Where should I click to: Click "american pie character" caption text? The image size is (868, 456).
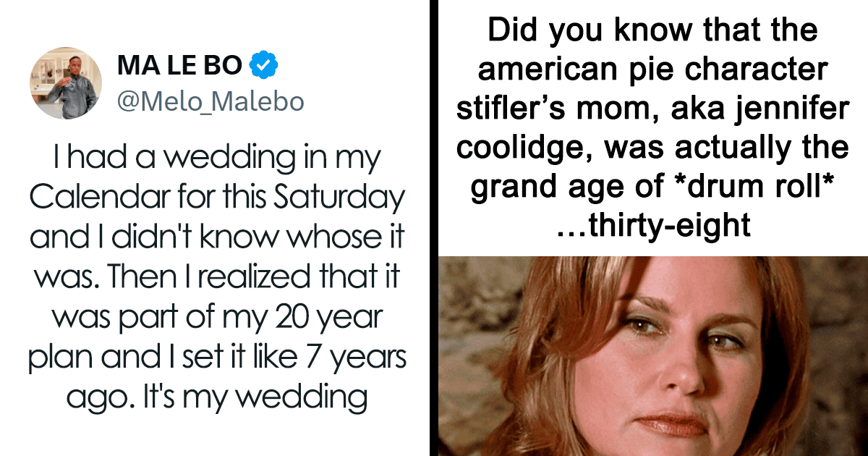tap(652, 70)
